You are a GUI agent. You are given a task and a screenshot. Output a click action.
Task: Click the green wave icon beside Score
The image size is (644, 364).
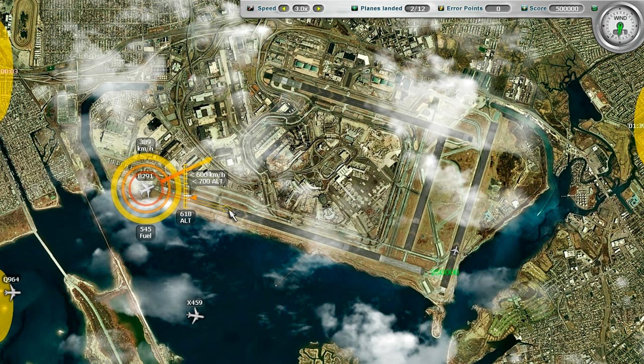pyautogui.click(x=594, y=9)
